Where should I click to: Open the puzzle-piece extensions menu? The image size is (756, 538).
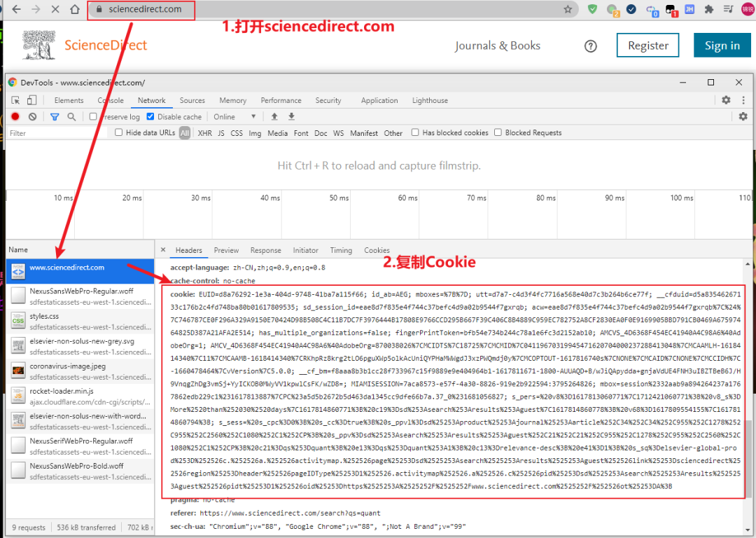pyautogui.click(x=708, y=9)
